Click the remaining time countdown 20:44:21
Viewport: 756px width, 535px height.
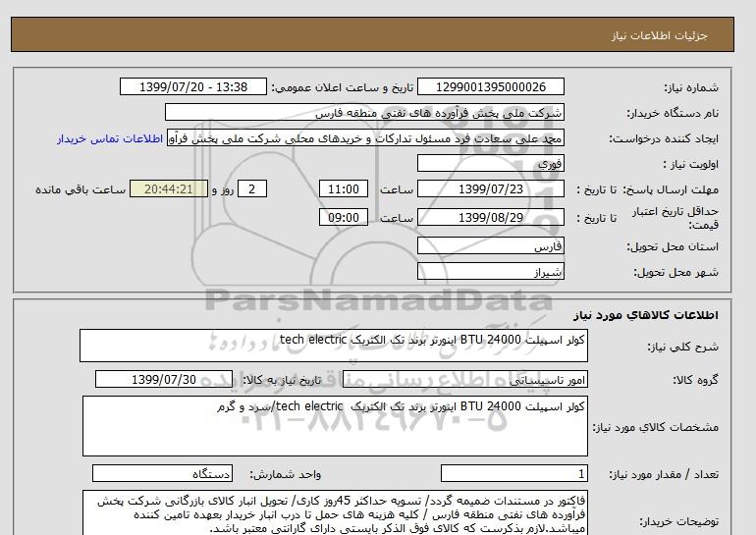(169, 188)
